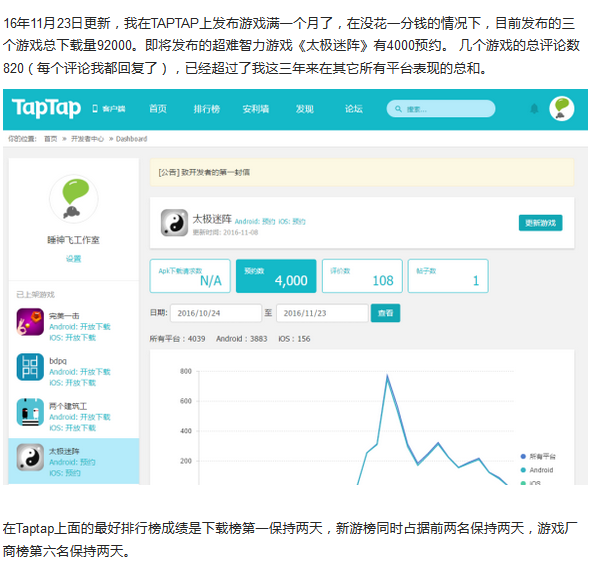Click the start date field 2016/10/24
Screen dimensions: 591x564
pos(216,313)
